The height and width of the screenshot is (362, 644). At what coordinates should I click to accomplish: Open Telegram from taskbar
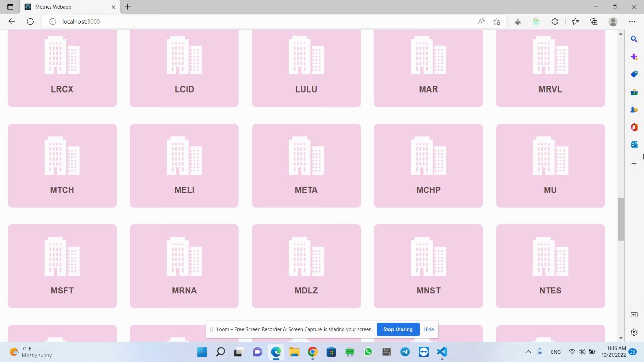tap(405, 352)
